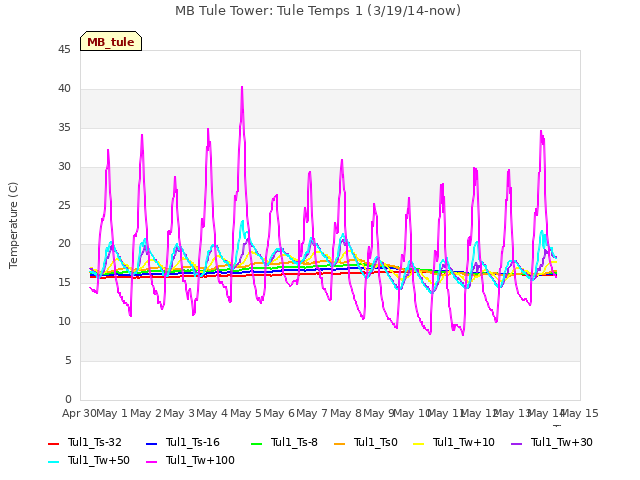
Task: Click the MB_tule label box
Action: 111,41
